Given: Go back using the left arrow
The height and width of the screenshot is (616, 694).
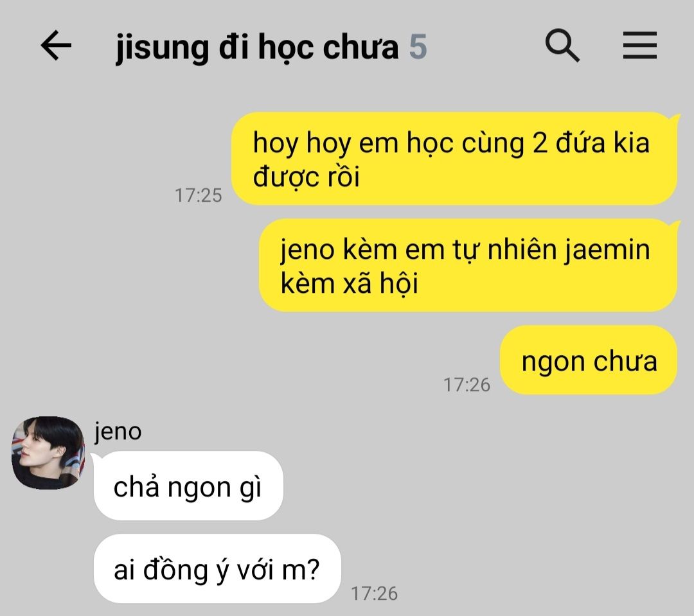Looking at the screenshot, I should [x=56, y=45].
